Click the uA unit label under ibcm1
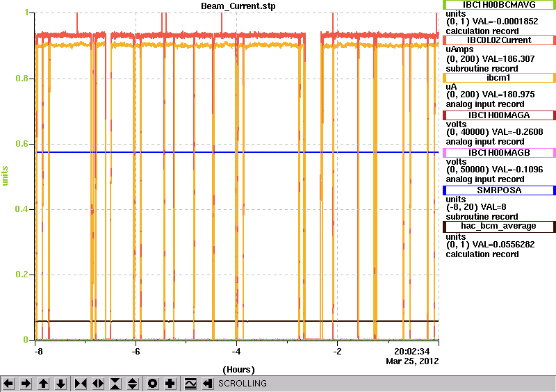Viewport: 556px width, 392px height. [x=451, y=87]
